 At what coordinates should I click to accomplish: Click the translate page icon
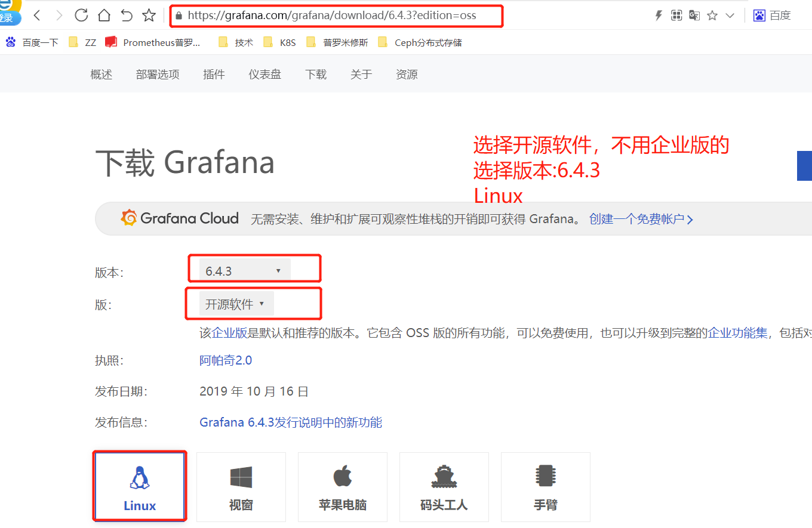click(x=694, y=16)
